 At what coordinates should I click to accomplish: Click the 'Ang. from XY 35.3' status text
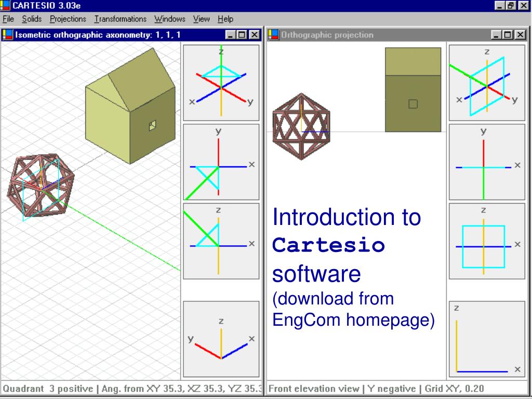[143, 389]
